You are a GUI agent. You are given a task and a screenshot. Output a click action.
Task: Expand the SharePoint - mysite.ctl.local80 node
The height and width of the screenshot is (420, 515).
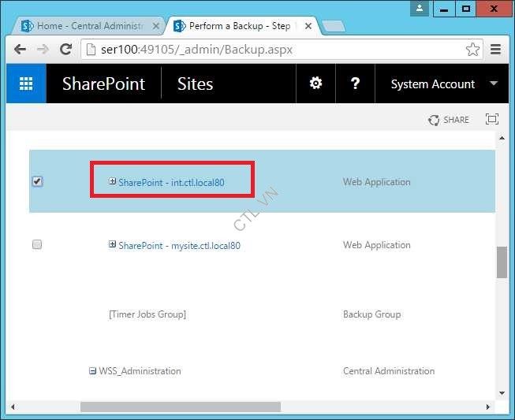[112, 244]
